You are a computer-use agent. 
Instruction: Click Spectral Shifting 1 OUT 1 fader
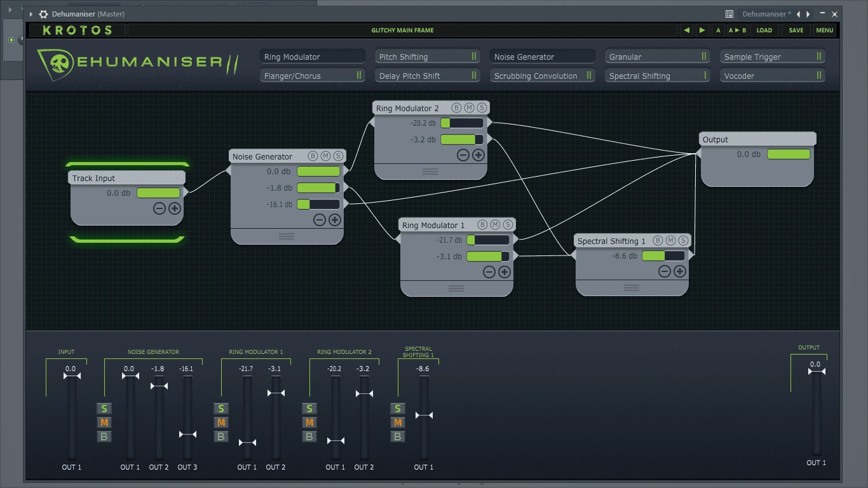pyautogui.click(x=424, y=415)
